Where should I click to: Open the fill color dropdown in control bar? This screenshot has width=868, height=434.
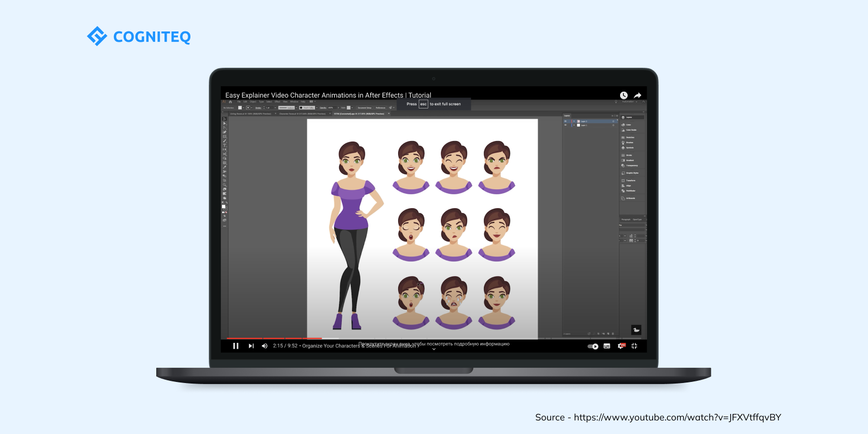tap(244, 107)
